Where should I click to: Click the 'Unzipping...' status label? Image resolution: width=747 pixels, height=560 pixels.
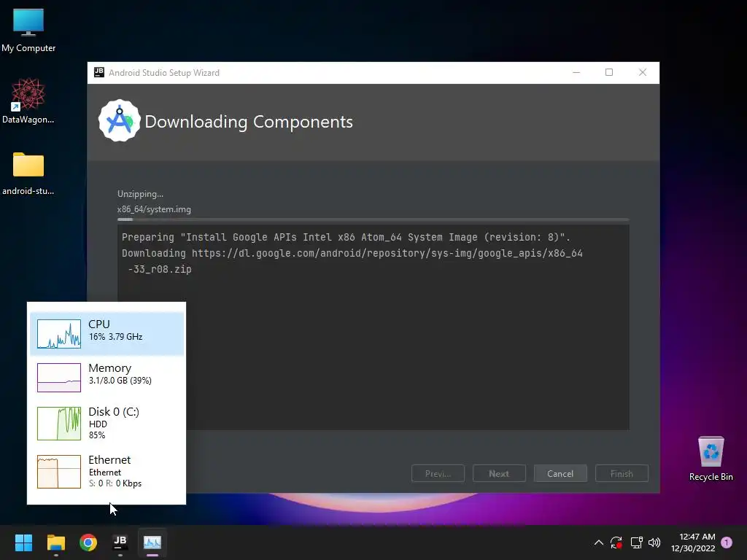[x=140, y=194]
